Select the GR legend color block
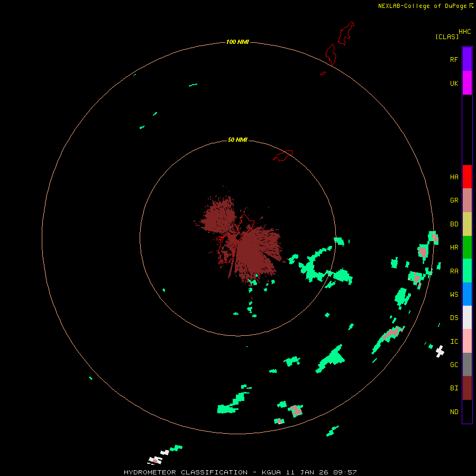The width and height of the screenshot is (476, 476). [x=467, y=200]
